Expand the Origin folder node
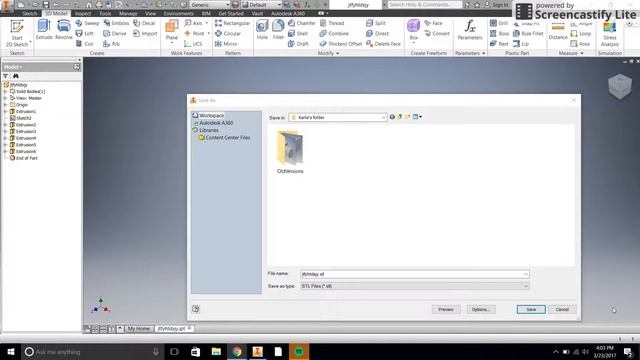Image resolution: width=640 pixels, height=360 pixels. 6,105
